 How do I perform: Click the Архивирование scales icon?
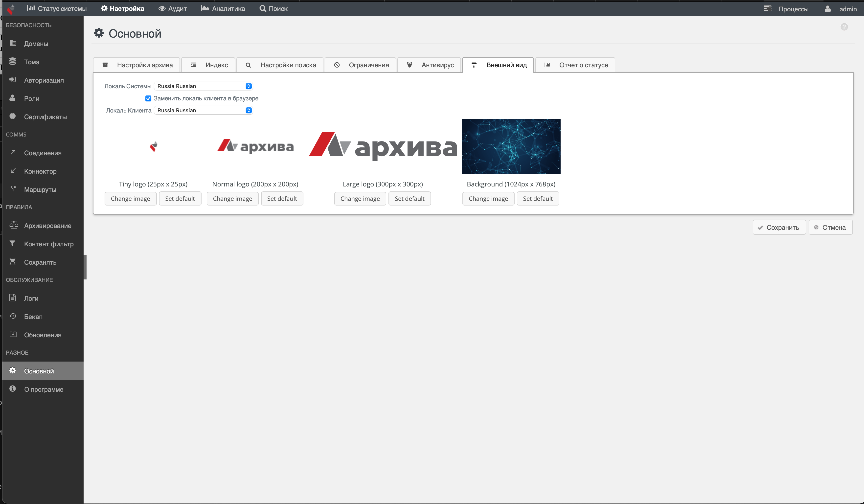pyautogui.click(x=13, y=225)
